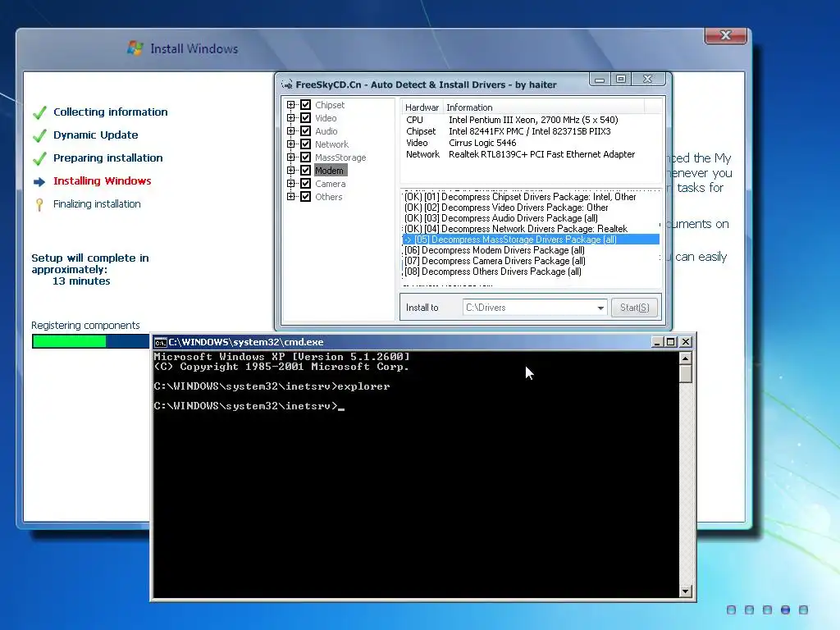The width and height of the screenshot is (840, 630).
Task: Click the fourth highlighted slideshow dot indicator
Action: click(785, 609)
